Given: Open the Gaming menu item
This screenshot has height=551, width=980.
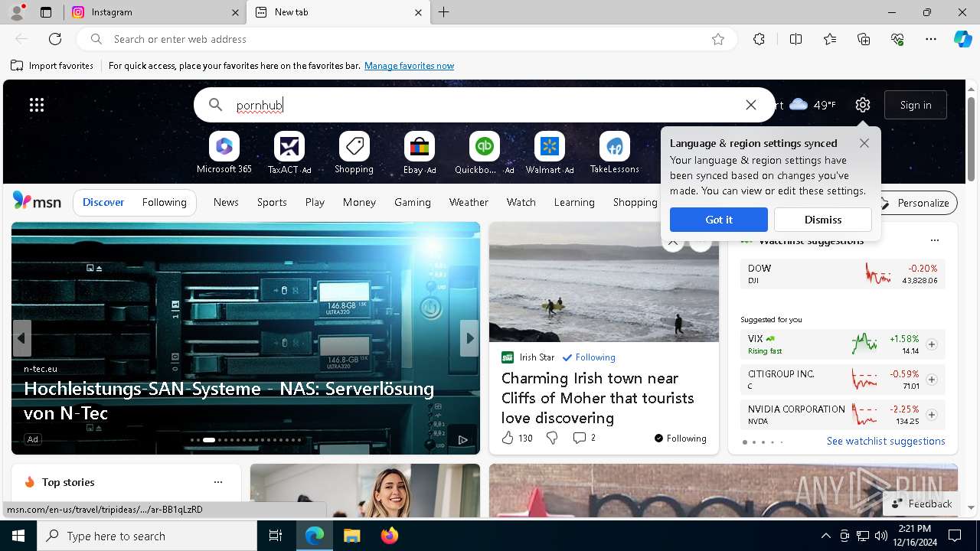Looking at the screenshot, I should tap(413, 202).
